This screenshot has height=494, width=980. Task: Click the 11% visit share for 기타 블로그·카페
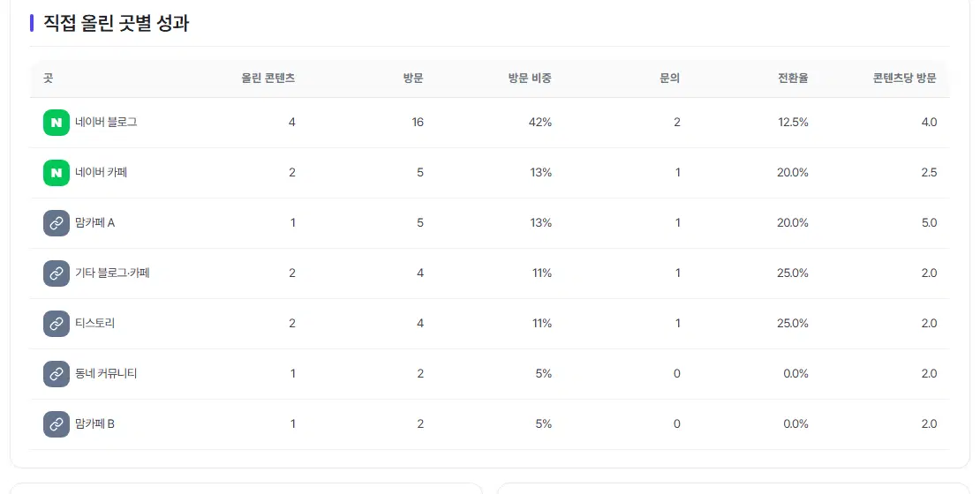click(541, 273)
